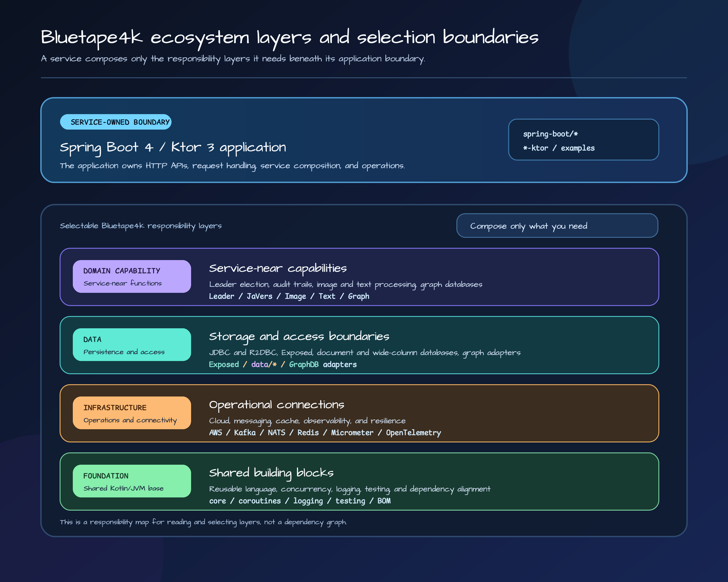Click 'data/*' module name
Viewport: 728px width, 582px height.
tap(264, 364)
